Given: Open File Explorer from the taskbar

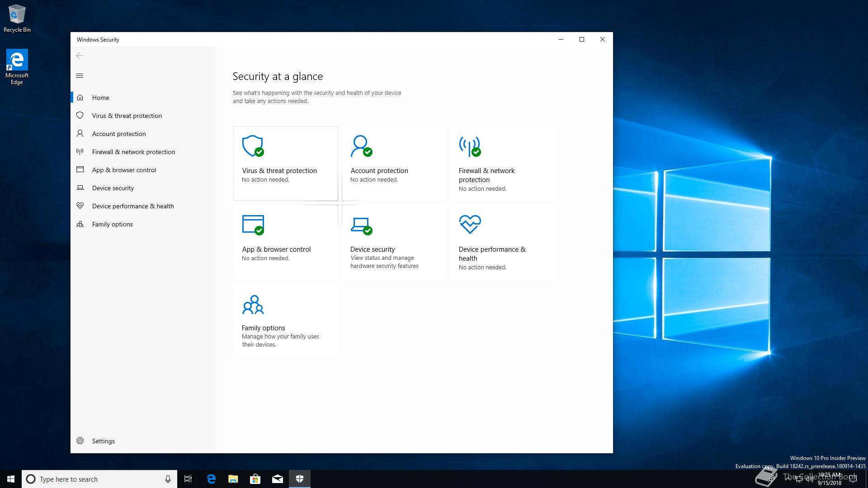Looking at the screenshot, I should click(233, 479).
